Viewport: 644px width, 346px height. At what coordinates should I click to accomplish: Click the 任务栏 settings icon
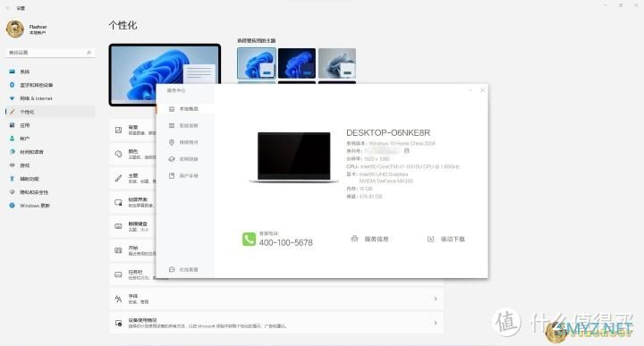pyautogui.click(x=118, y=274)
